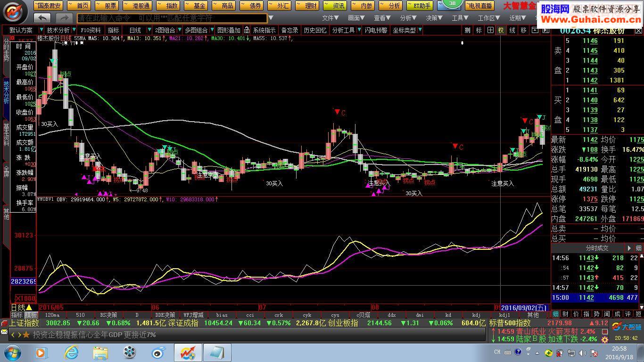The image size is (644, 362).
Task: Click the command input field
Action: tap(172, 18)
